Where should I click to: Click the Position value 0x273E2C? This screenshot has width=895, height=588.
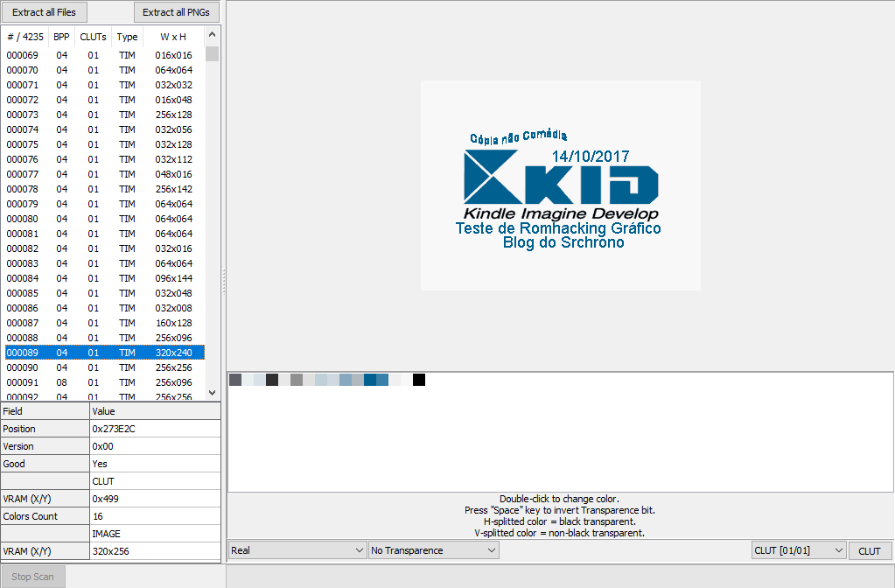(155, 429)
